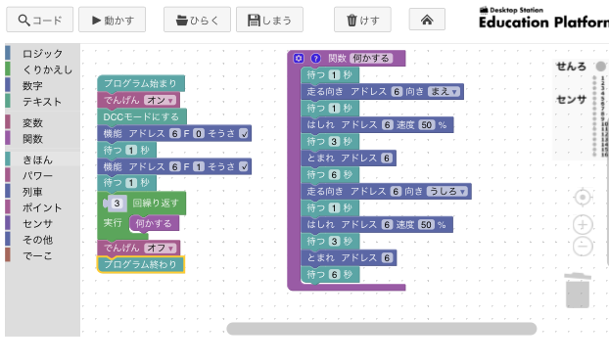Click the function block question mark help icon
This screenshot has width=609, height=364.
316,58
